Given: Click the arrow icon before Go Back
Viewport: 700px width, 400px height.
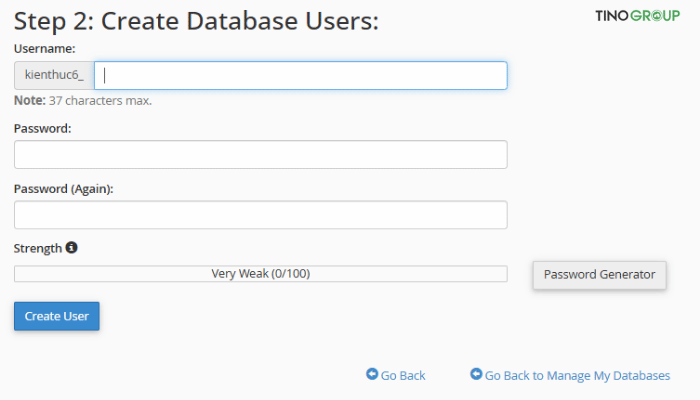Looking at the screenshot, I should pos(372,375).
